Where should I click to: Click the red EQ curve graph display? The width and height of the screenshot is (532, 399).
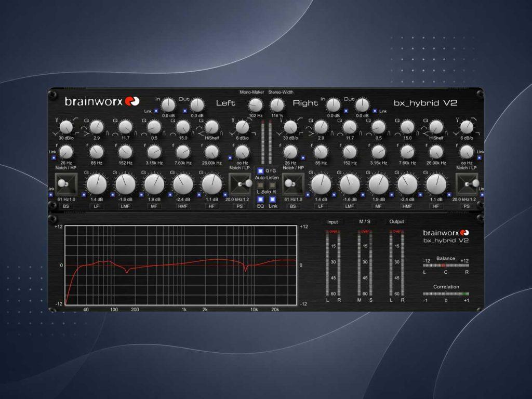181,265
